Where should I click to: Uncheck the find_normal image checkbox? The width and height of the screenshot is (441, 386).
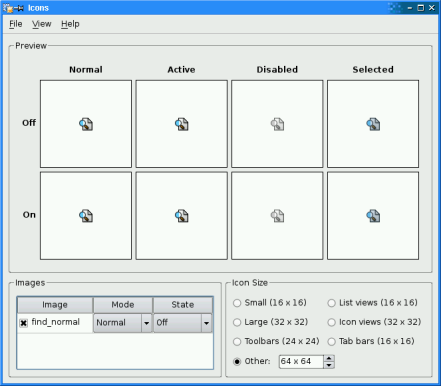pyautogui.click(x=23, y=323)
